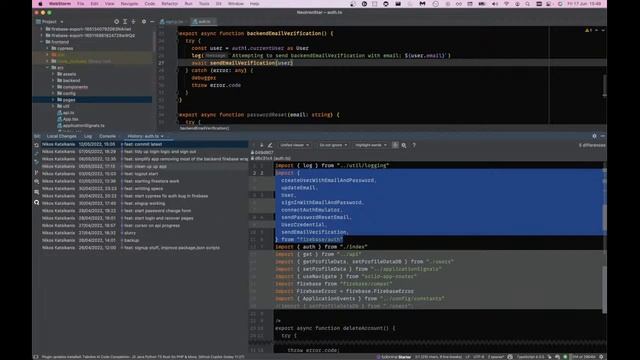Open History: auth.ts tab dropdown arrow

(x=162, y=136)
